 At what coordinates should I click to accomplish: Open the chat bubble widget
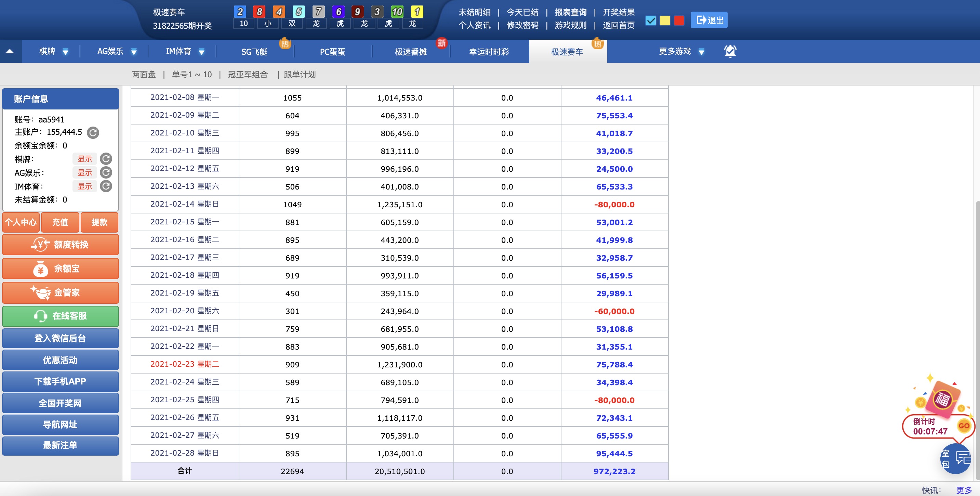click(955, 458)
